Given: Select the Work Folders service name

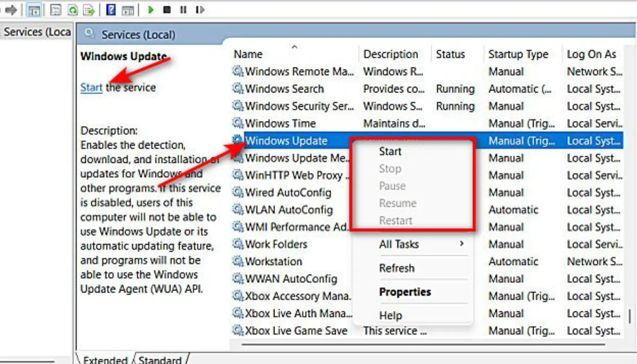Looking at the screenshot, I should click(276, 244).
